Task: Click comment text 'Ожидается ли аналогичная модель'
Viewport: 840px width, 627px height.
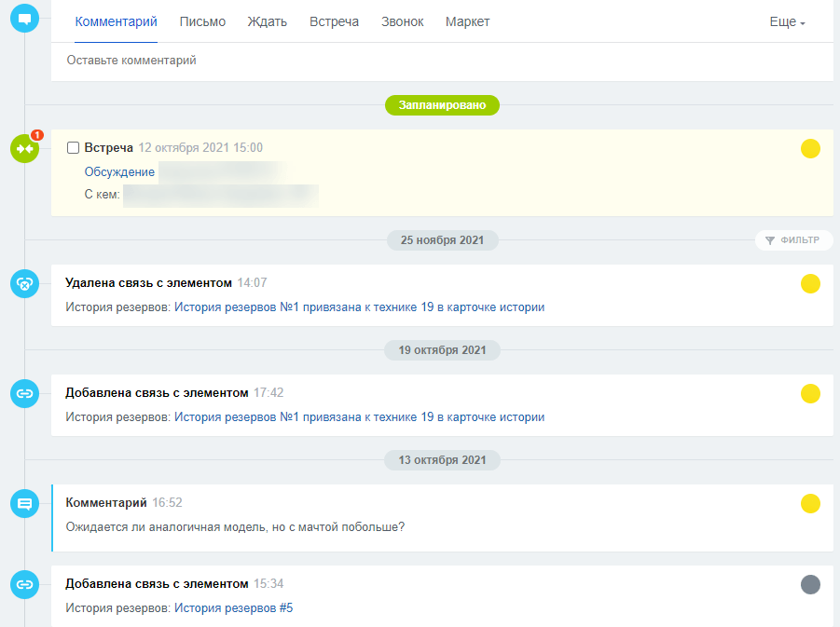Action: [x=235, y=527]
